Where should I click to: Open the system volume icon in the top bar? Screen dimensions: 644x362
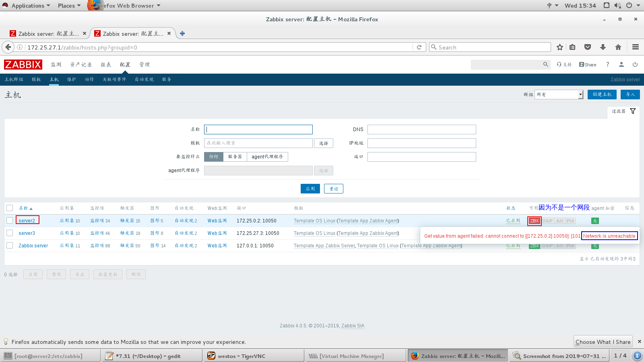click(x=618, y=5)
